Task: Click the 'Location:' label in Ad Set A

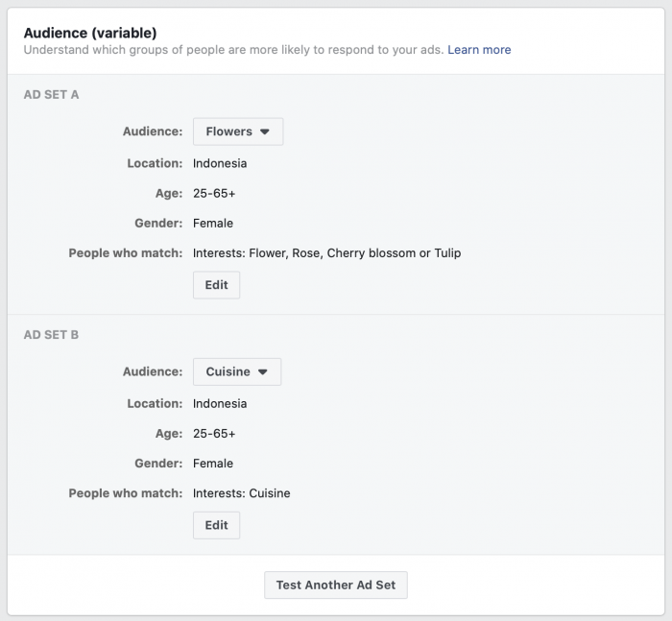Action: pos(155,163)
